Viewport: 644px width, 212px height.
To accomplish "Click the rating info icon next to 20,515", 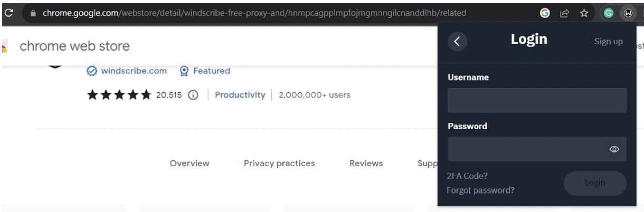I will pos(193,95).
